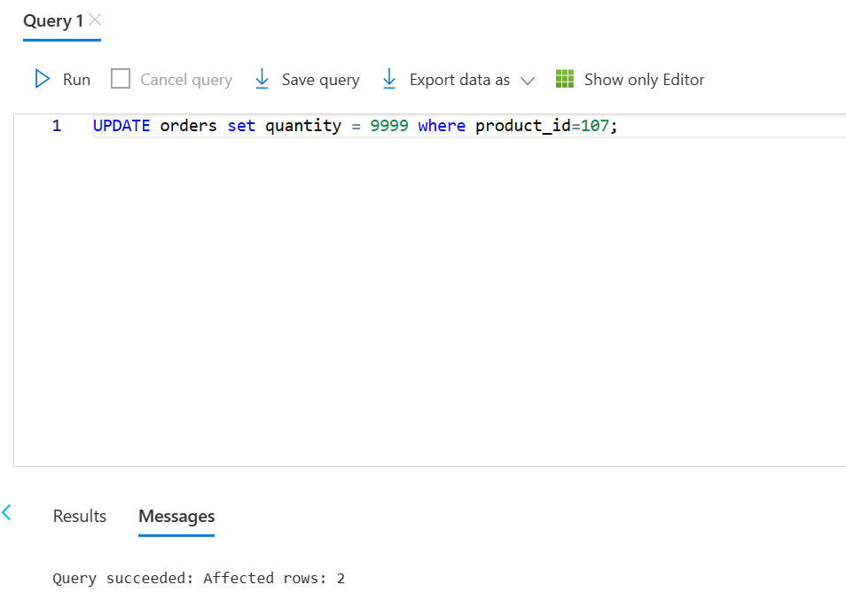Switch to the Results tab
The height and width of the screenshot is (616, 846).
point(79,516)
